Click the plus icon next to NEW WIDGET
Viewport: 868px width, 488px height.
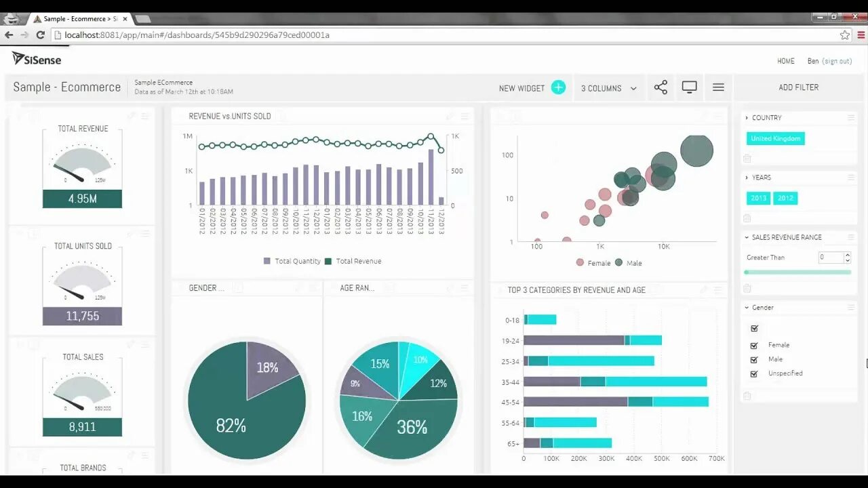tap(558, 87)
